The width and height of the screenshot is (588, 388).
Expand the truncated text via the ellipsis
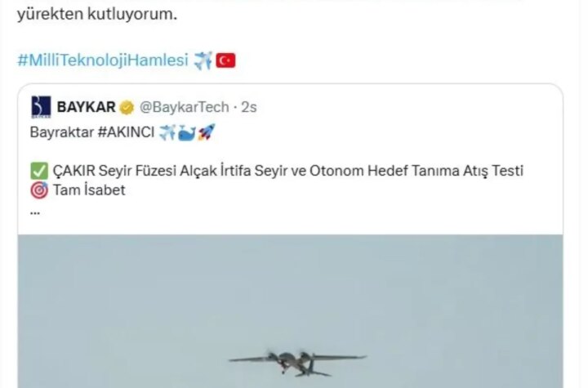pyautogui.click(x=35, y=212)
